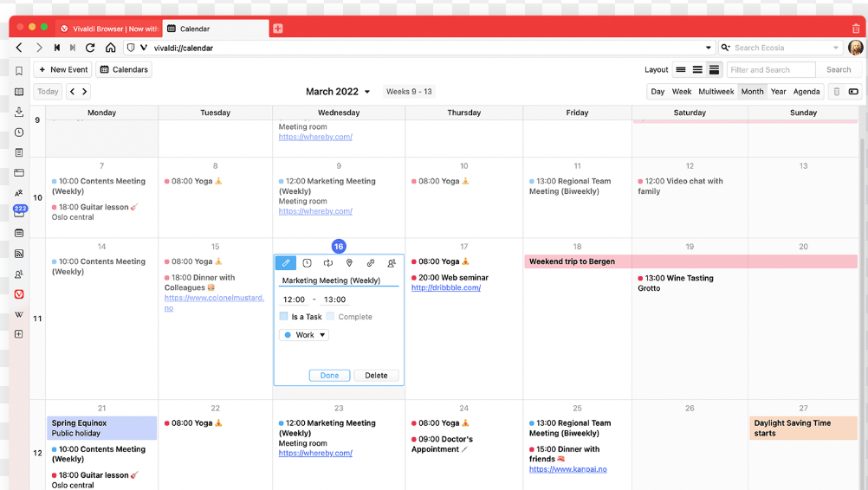Click the calendar Search button
868x490 pixels.
839,69
